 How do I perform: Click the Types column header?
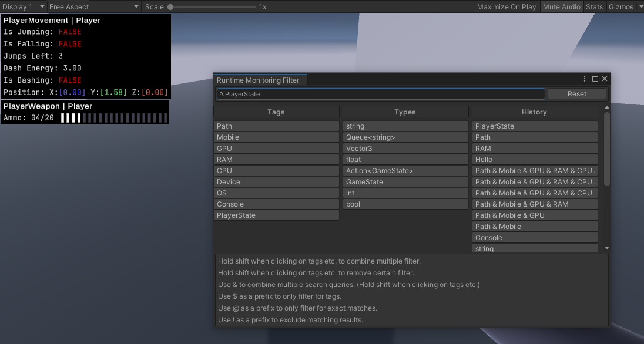tap(405, 112)
